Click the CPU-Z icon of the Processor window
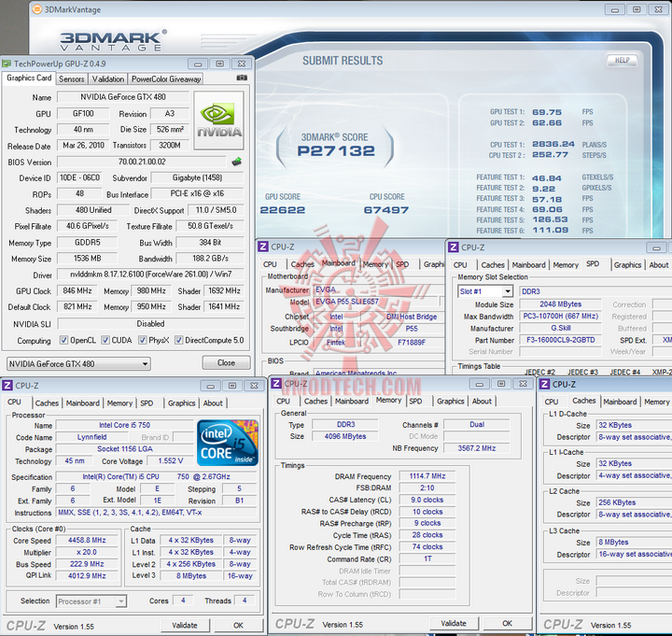The width and height of the screenshot is (672, 636). tap(7, 385)
